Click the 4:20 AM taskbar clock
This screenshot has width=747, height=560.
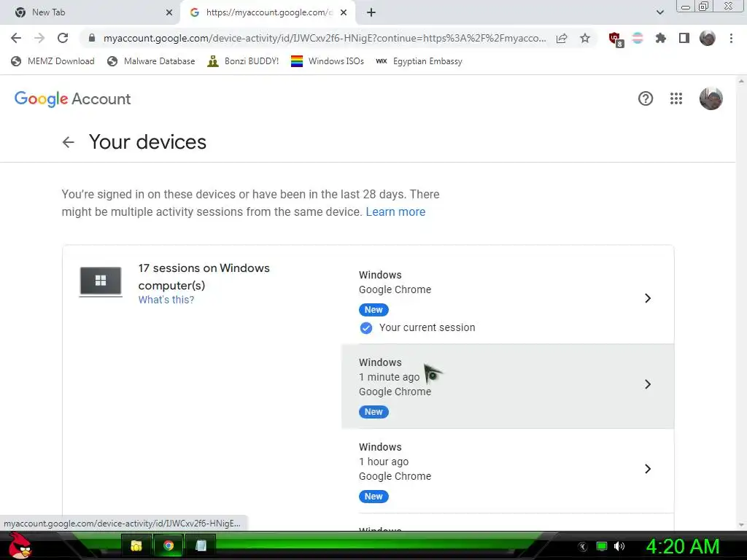tap(682, 546)
